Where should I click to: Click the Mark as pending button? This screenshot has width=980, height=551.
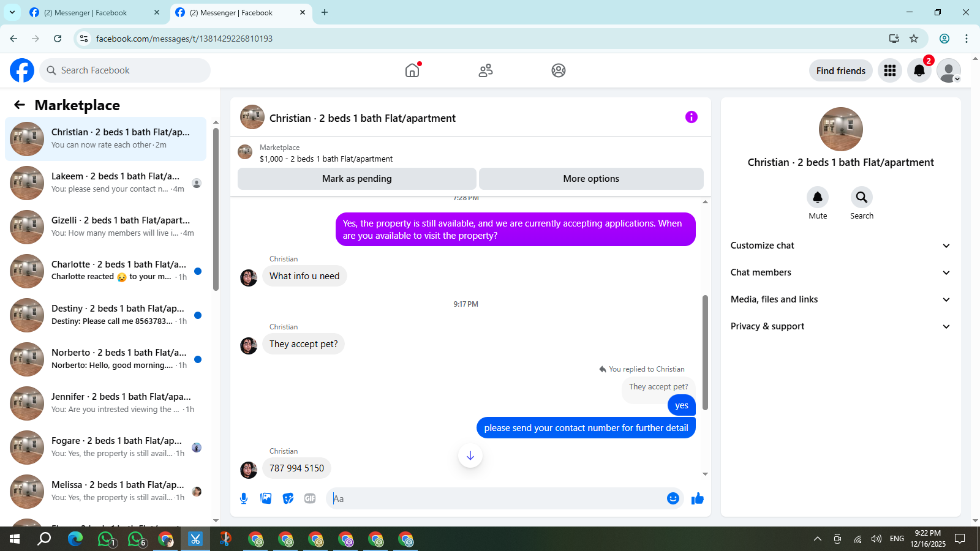coord(357,179)
